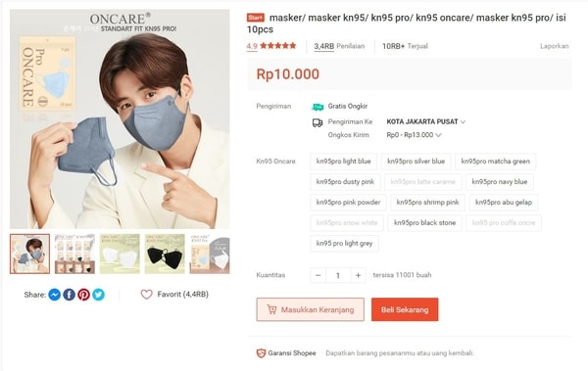This screenshot has height=371, width=588.
Task: Click the Laporkan report link
Action: click(554, 46)
